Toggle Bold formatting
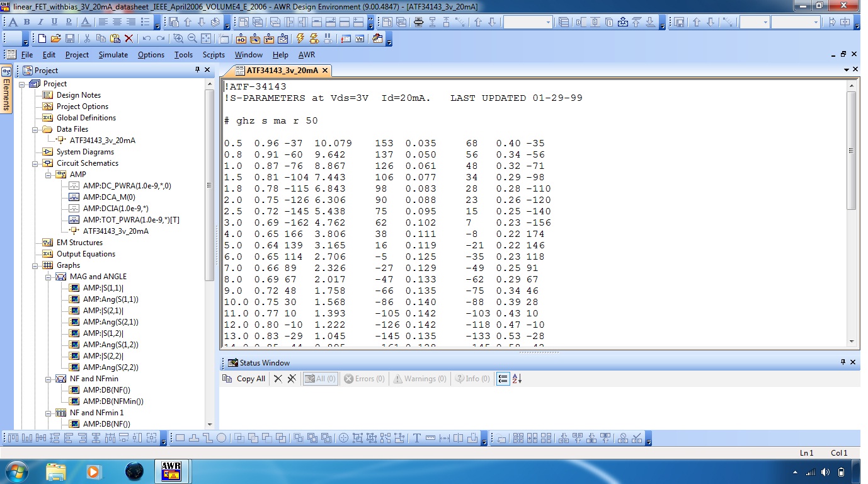 [x=26, y=22]
